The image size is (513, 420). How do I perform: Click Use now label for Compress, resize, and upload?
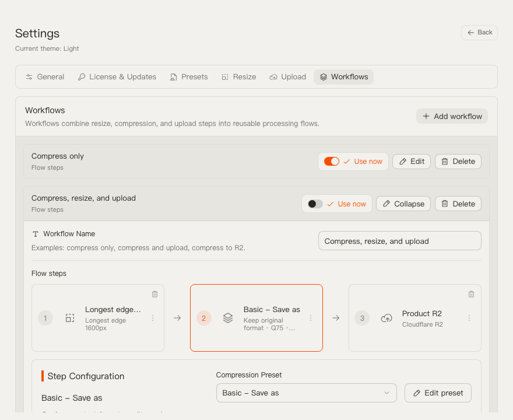pyautogui.click(x=352, y=204)
